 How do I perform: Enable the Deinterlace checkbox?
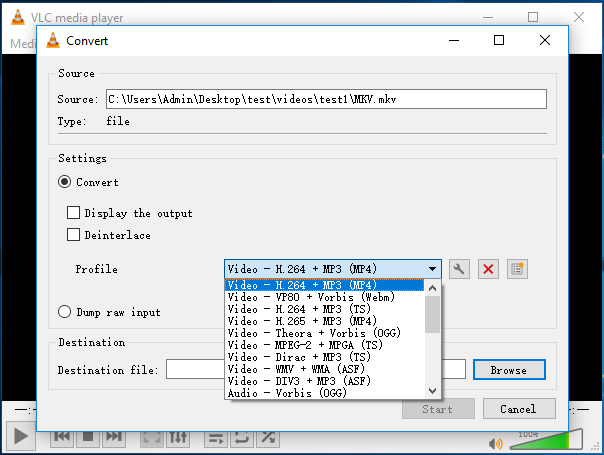point(73,234)
